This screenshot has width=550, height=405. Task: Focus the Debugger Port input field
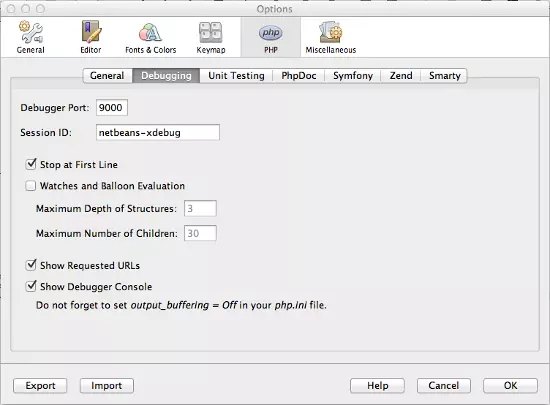pos(112,107)
